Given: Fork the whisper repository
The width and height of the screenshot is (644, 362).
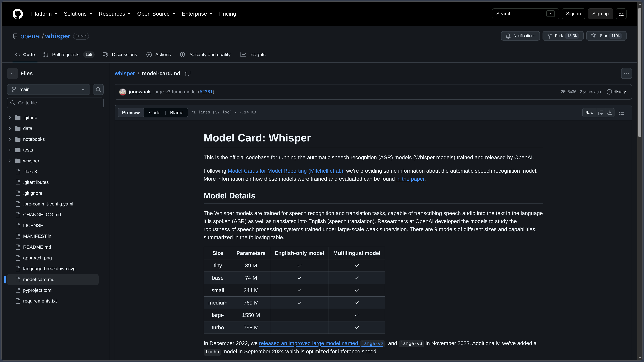Looking at the screenshot, I should (563, 36).
